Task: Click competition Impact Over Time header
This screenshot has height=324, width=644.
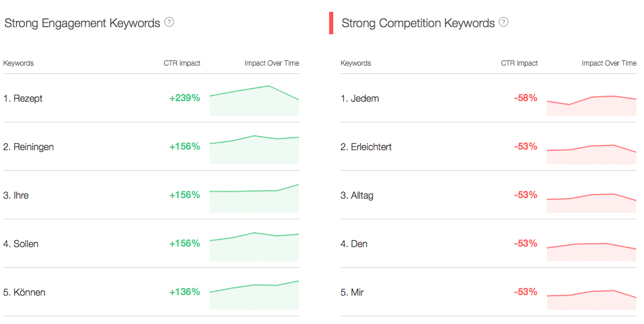Action: tap(609, 63)
